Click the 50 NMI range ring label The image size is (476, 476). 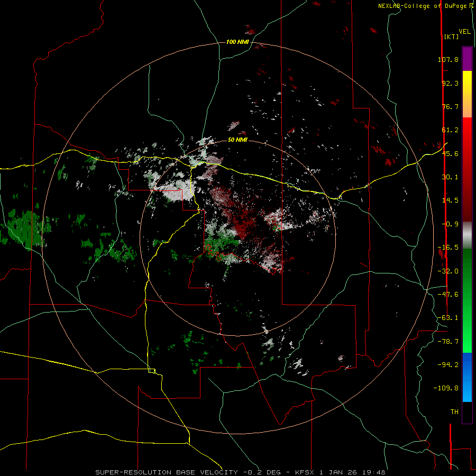pyautogui.click(x=237, y=140)
